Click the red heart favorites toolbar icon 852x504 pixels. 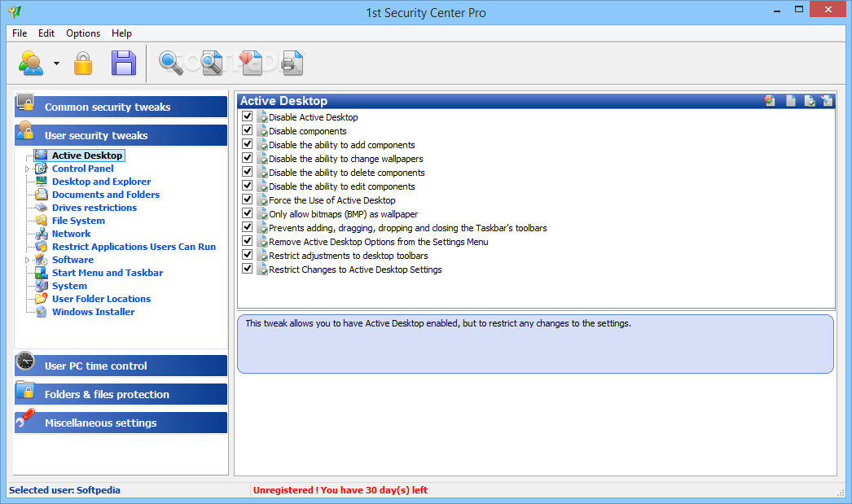(251, 63)
